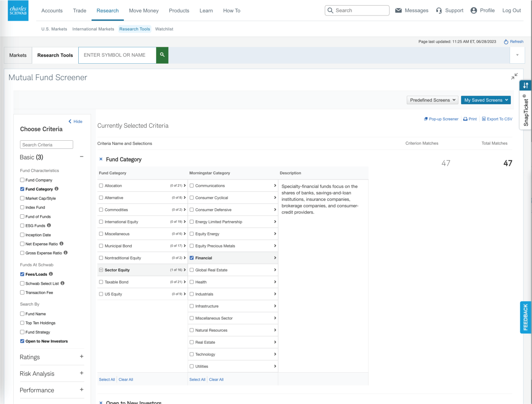The image size is (532, 404).
Task: Click the info icon next to Fund Category
Action: [57, 189]
